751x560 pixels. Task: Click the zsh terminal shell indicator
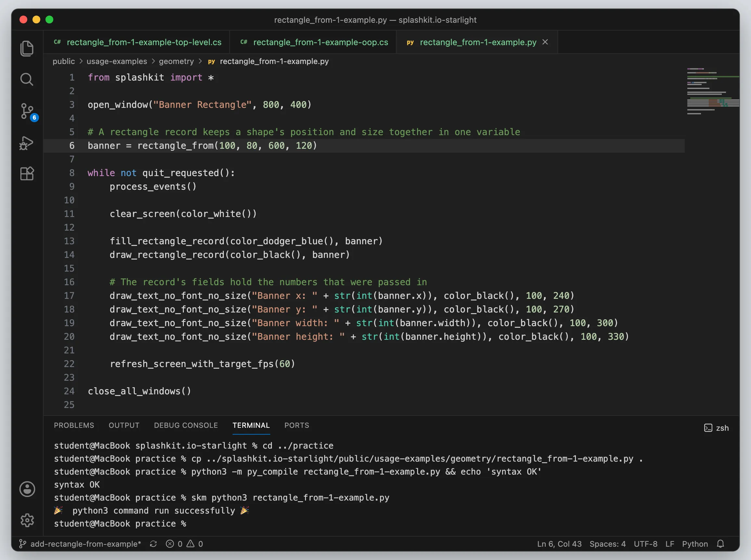tap(717, 428)
